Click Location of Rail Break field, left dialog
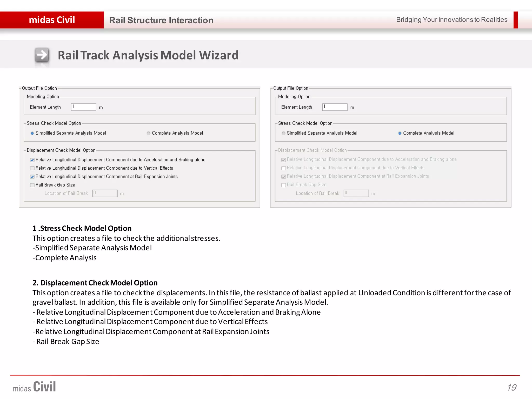Image resolution: width=532 pixels, height=399 pixels. tap(105, 193)
